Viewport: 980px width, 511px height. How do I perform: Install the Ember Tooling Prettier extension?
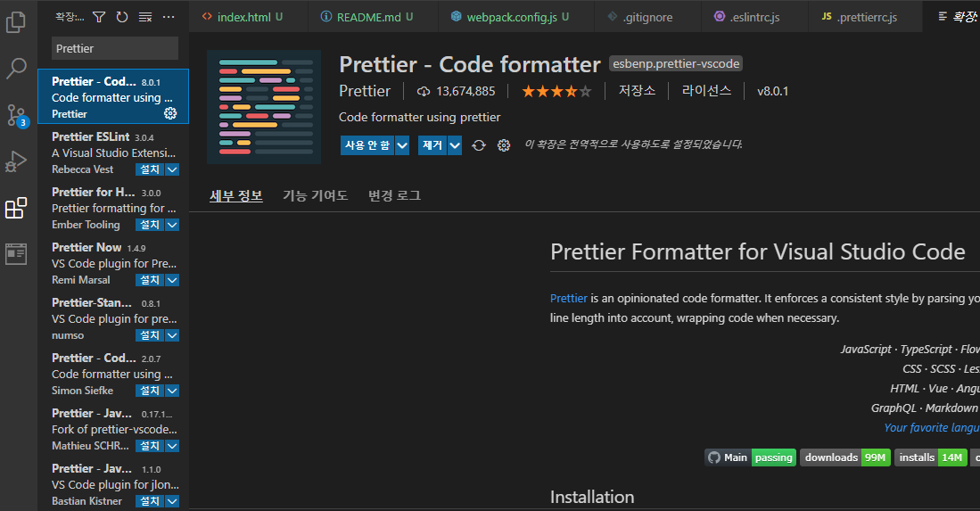150,224
